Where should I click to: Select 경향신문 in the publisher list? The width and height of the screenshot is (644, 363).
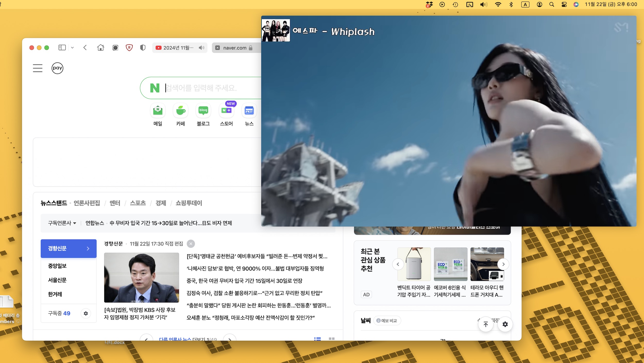pos(69,249)
